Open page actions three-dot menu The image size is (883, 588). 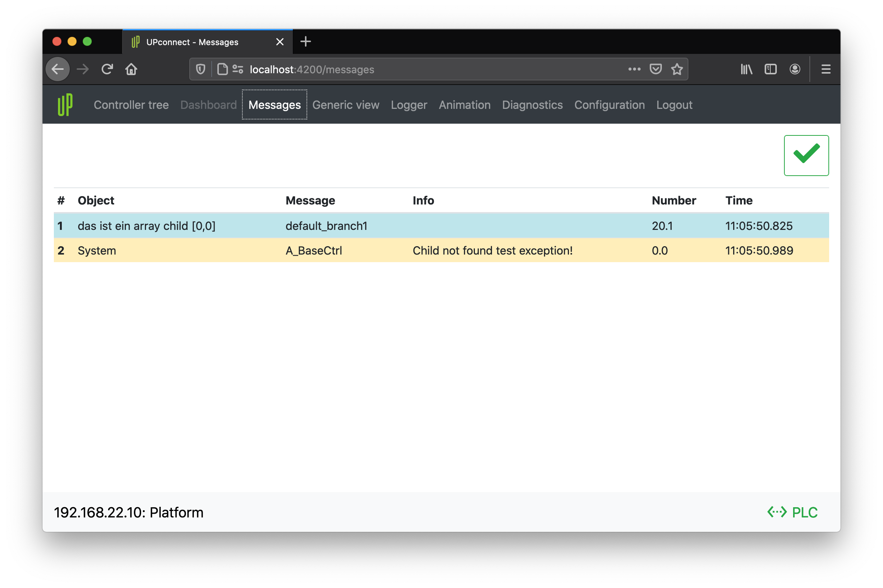[x=634, y=69]
